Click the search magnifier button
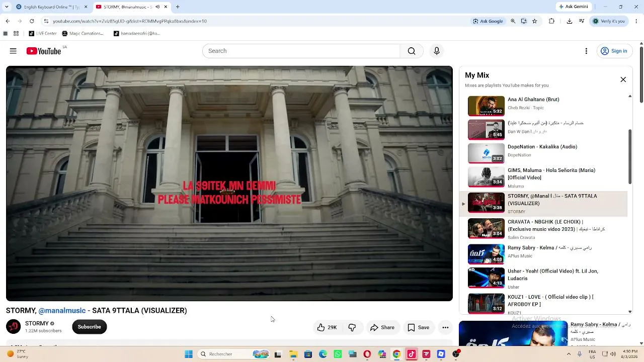 [412, 51]
